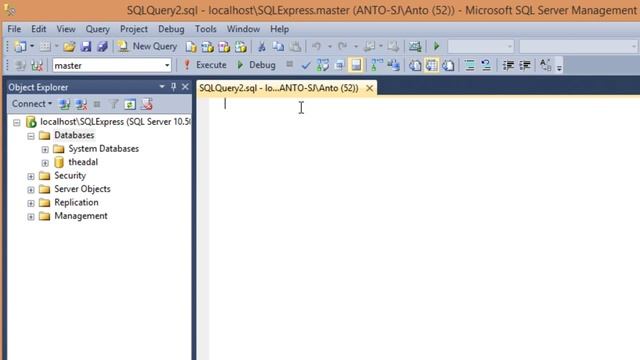The height and width of the screenshot is (360, 640).
Task: Open the Debug menu
Action: 171,29
